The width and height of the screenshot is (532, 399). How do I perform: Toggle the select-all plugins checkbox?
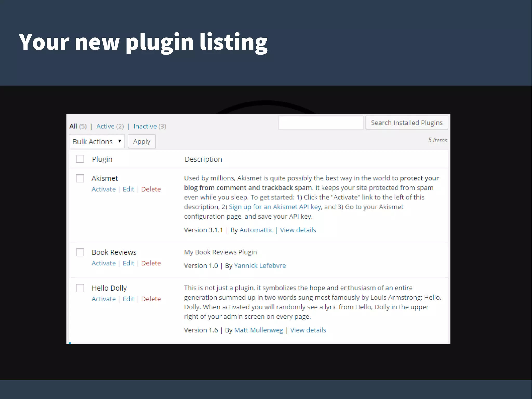(x=80, y=159)
